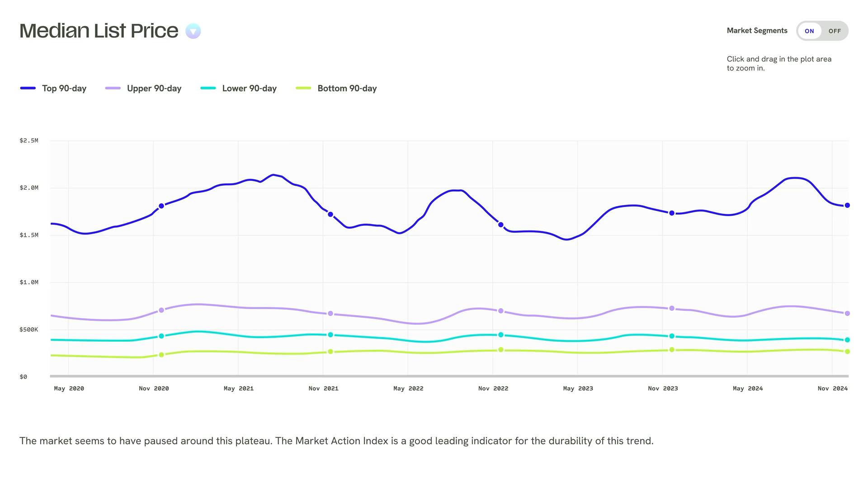Image resolution: width=868 pixels, height=488 pixels.
Task: Click the Lower 90-day marker at Nov 2021
Action: [330, 335]
